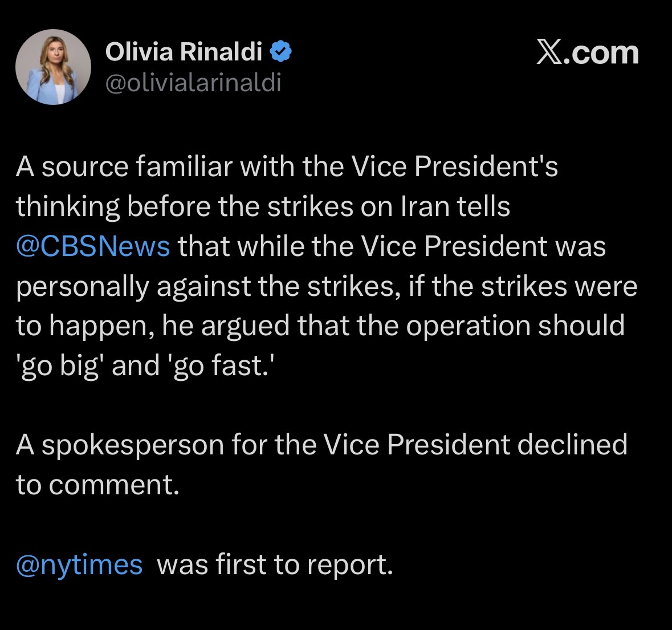Click the 'was first to report.' text
This screenshot has width=672, height=630.
click(275, 564)
